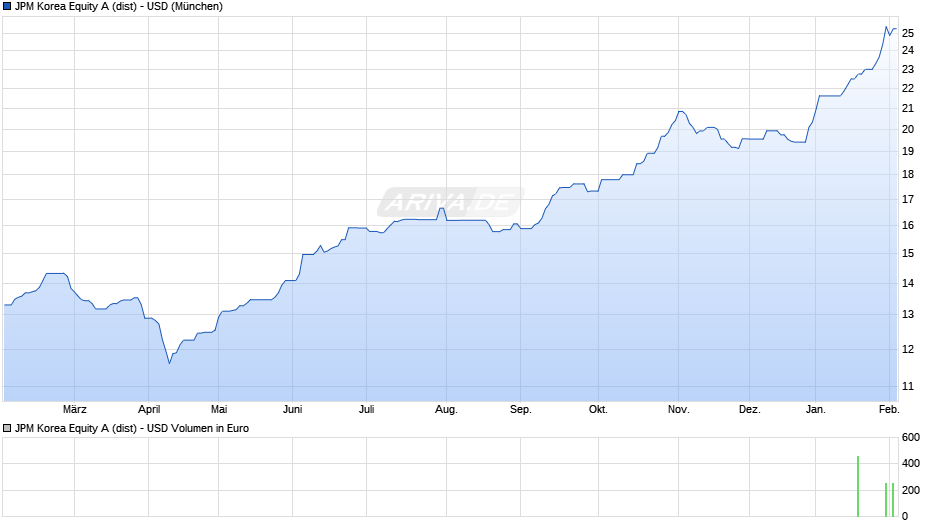Click the price axis value 12
The height and width of the screenshot is (526, 940).
pyautogui.click(x=908, y=350)
